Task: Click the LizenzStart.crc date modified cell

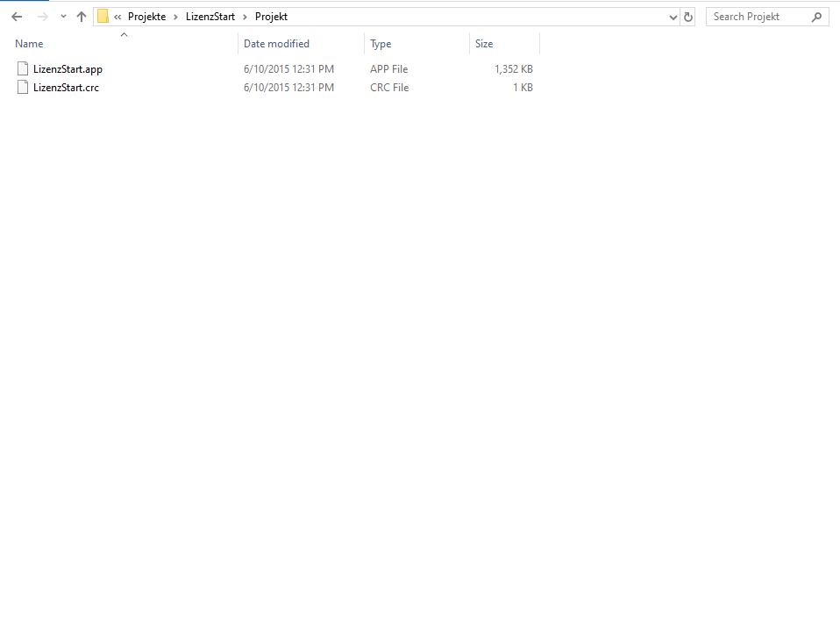Action: pos(288,88)
